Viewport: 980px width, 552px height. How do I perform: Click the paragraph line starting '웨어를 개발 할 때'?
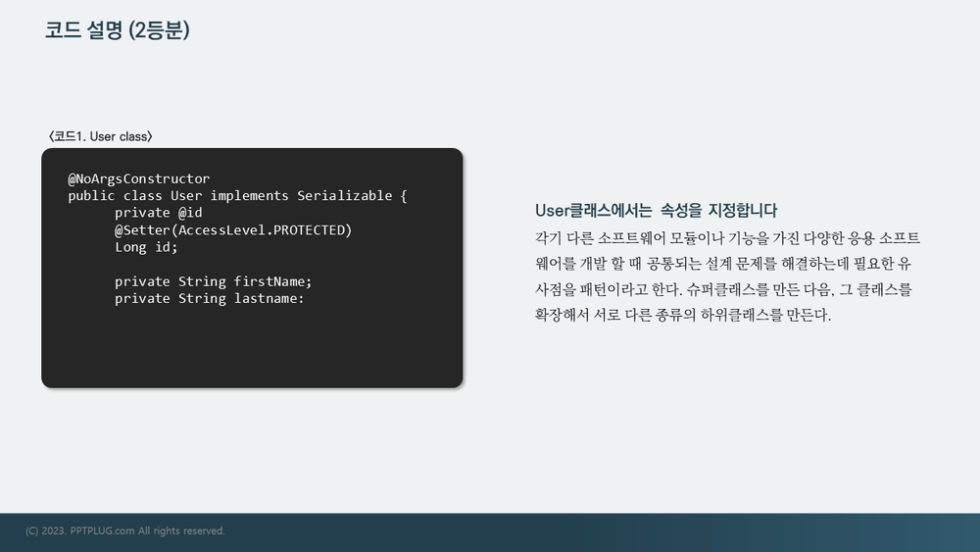(724, 264)
